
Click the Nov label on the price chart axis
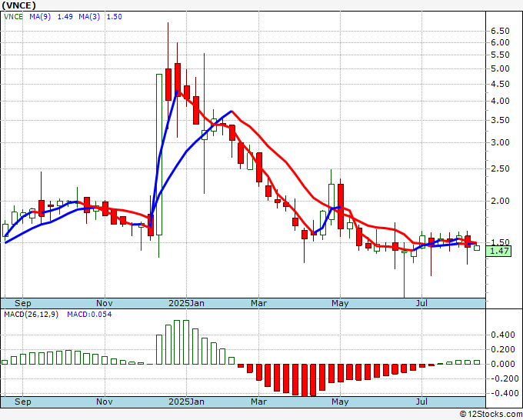[105, 303]
